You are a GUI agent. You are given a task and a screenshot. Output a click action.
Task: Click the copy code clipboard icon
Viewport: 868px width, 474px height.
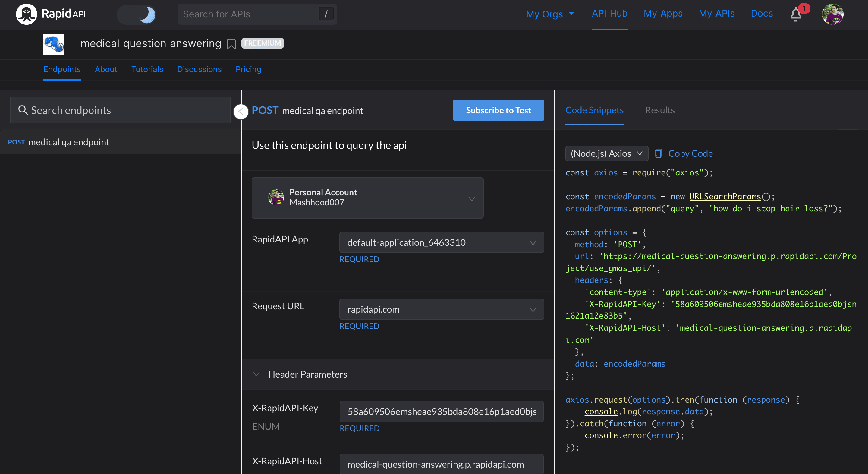pyautogui.click(x=658, y=153)
